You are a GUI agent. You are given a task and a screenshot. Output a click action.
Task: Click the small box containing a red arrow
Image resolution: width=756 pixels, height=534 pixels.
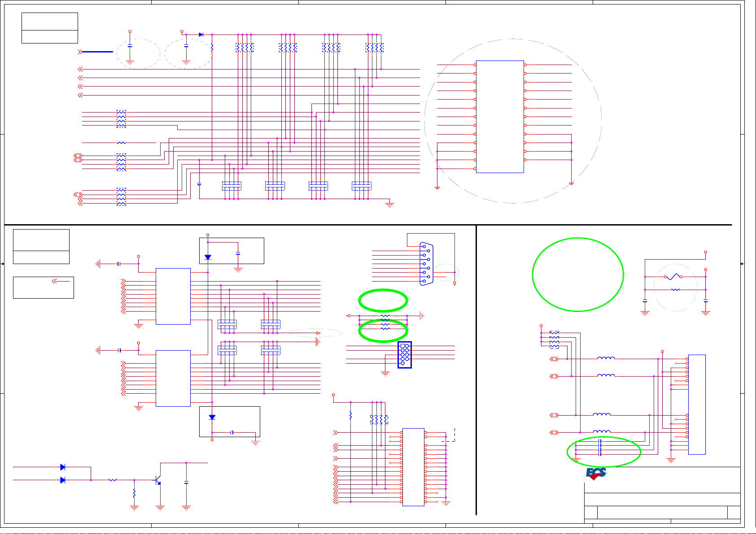(44, 287)
